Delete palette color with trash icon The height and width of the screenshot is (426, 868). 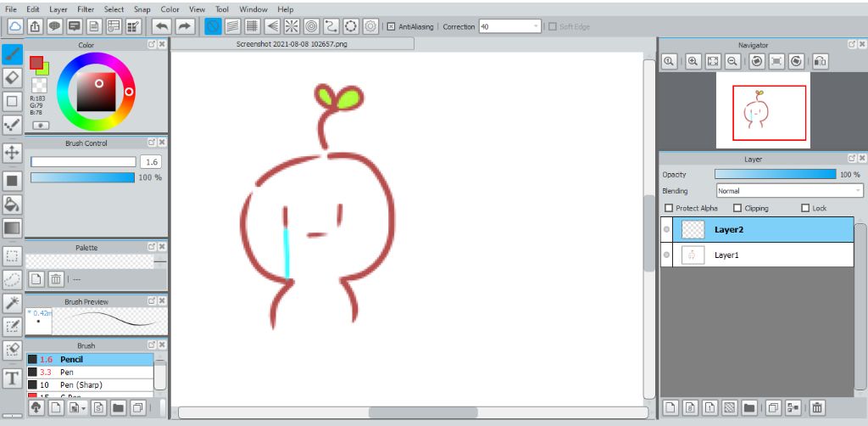pos(55,278)
